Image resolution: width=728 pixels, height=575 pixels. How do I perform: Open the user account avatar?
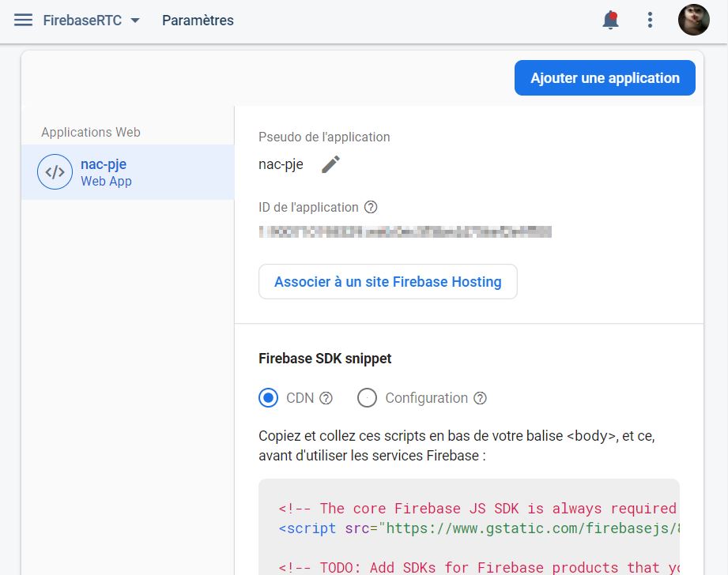694,20
